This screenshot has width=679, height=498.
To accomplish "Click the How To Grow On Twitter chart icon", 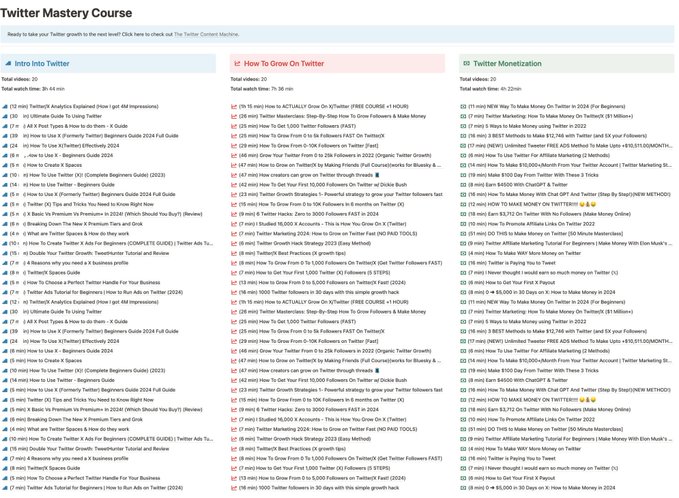I will [237, 64].
